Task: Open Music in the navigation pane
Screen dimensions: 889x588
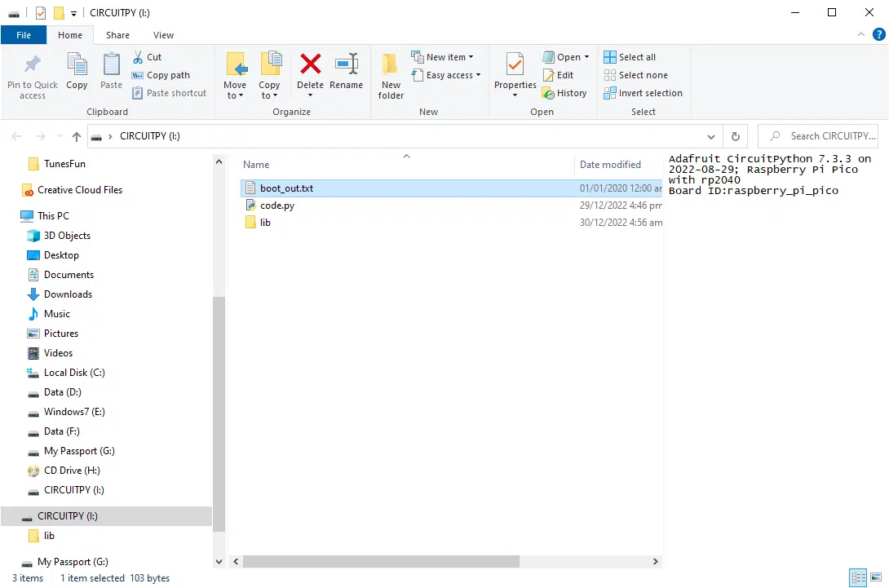Action: [x=49, y=313]
